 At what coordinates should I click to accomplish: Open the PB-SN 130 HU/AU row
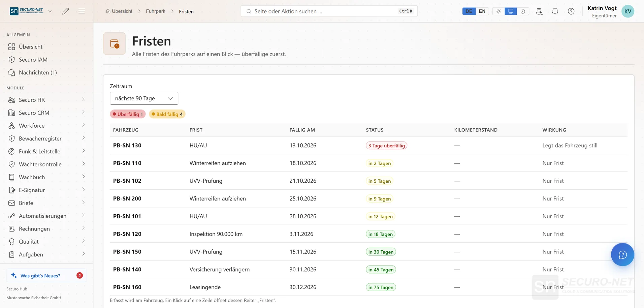point(368,146)
